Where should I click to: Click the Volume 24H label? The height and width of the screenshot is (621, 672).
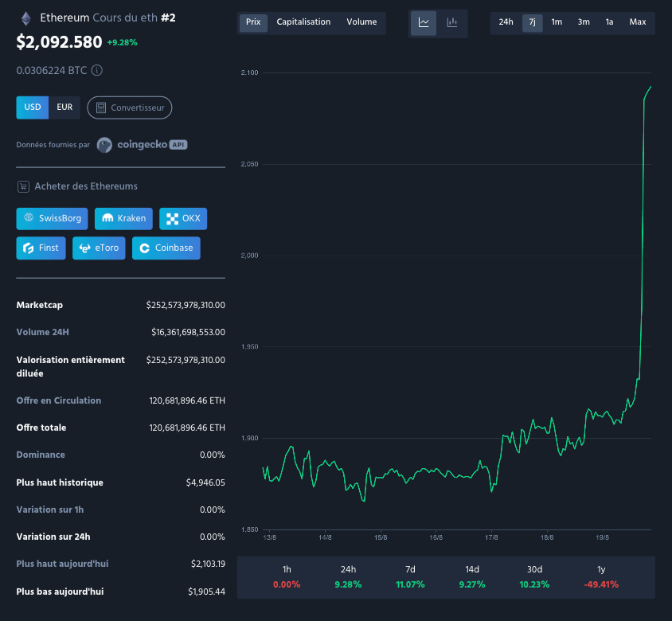click(x=42, y=332)
